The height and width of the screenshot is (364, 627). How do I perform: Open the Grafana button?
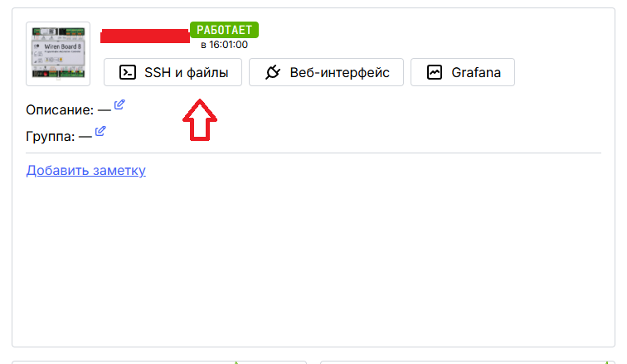click(x=463, y=72)
